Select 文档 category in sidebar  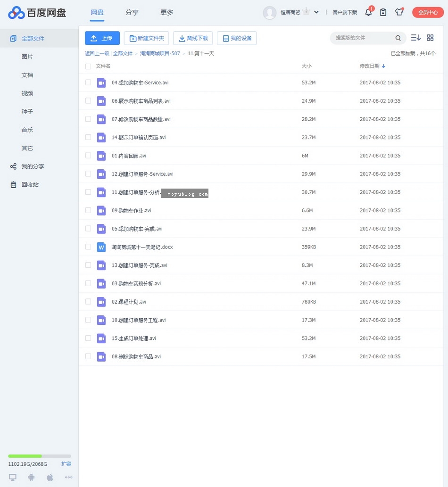coord(27,75)
